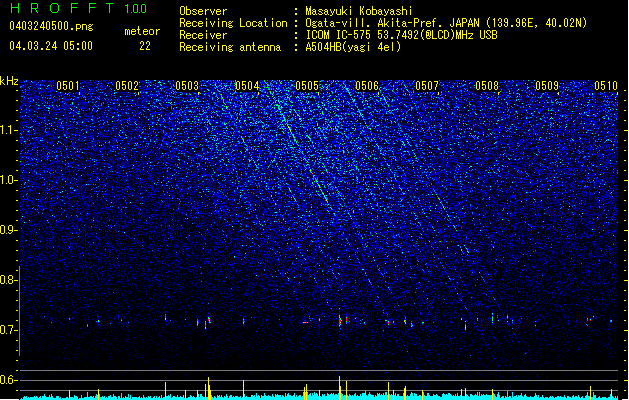Click the Receiving Location label

233,23
